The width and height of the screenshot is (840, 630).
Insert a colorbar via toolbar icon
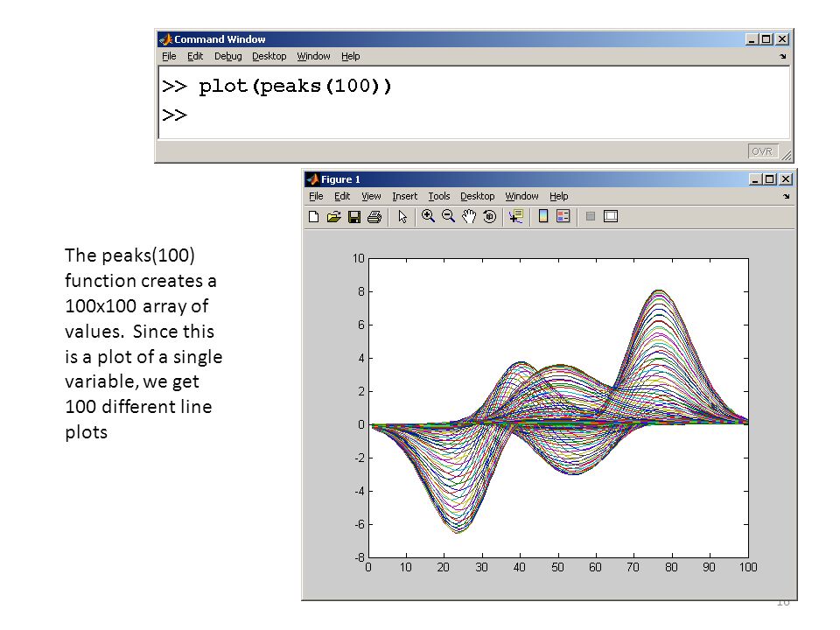pyautogui.click(x=542, y=216)
